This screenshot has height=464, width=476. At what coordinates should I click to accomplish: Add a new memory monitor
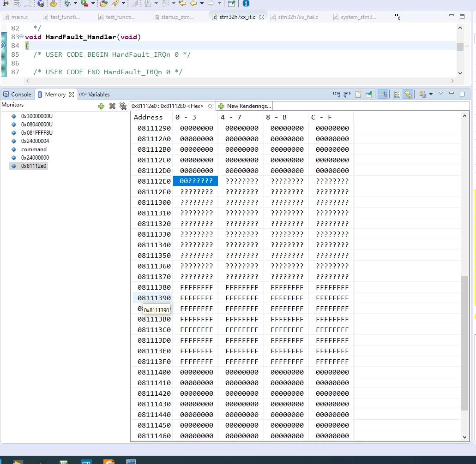tap(102, 106)
